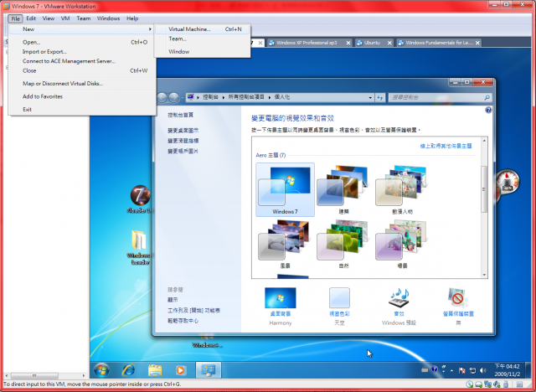Click the guest tray keyboard language icon

pos(425,369)
